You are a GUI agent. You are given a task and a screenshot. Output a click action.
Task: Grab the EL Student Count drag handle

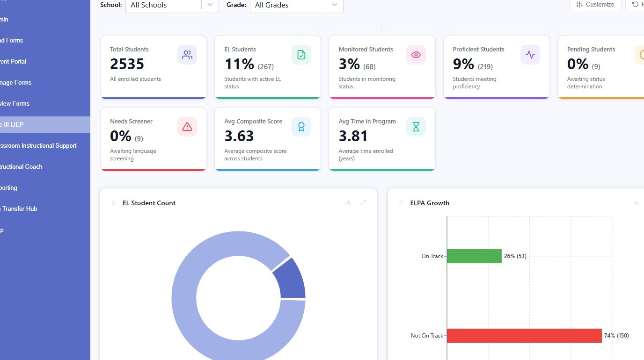click(x=113, y=203)
